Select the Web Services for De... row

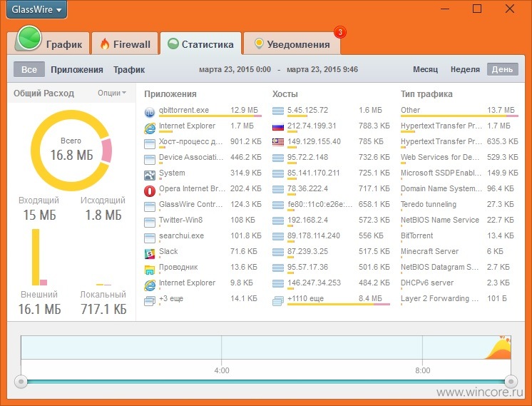(459, 158)
